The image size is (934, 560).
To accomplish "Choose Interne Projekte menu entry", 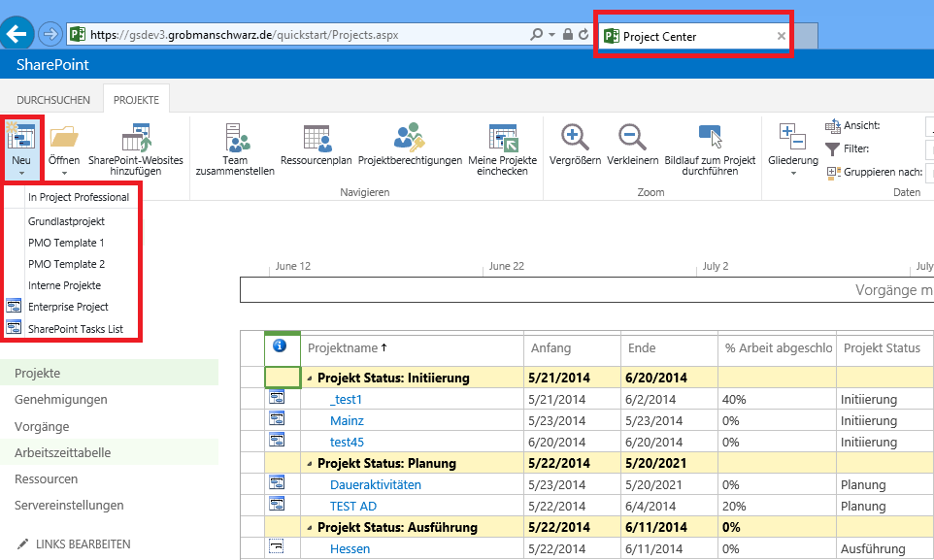I will pos(64,285).
